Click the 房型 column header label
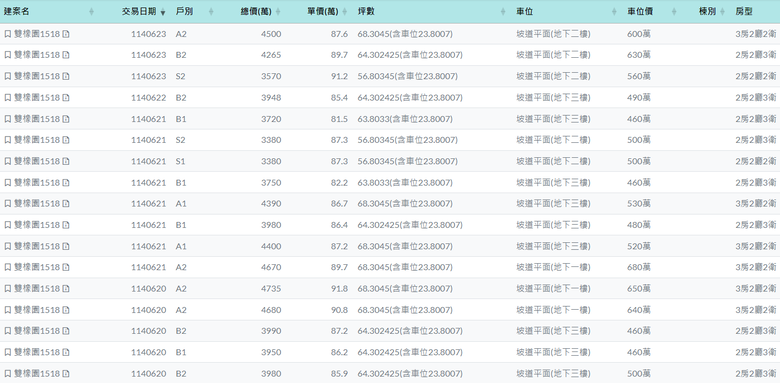This screenshot has width=780, height=383. point(744,11)
